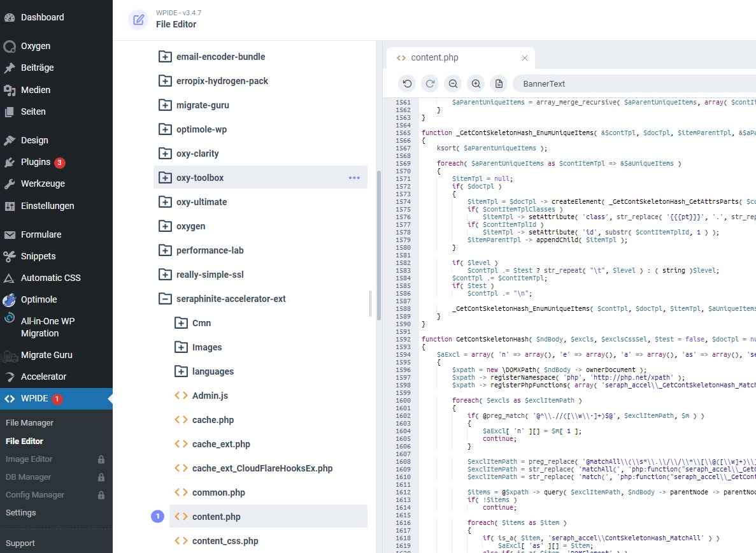
Task: Close the content.php editor tab
Action: 525,57
